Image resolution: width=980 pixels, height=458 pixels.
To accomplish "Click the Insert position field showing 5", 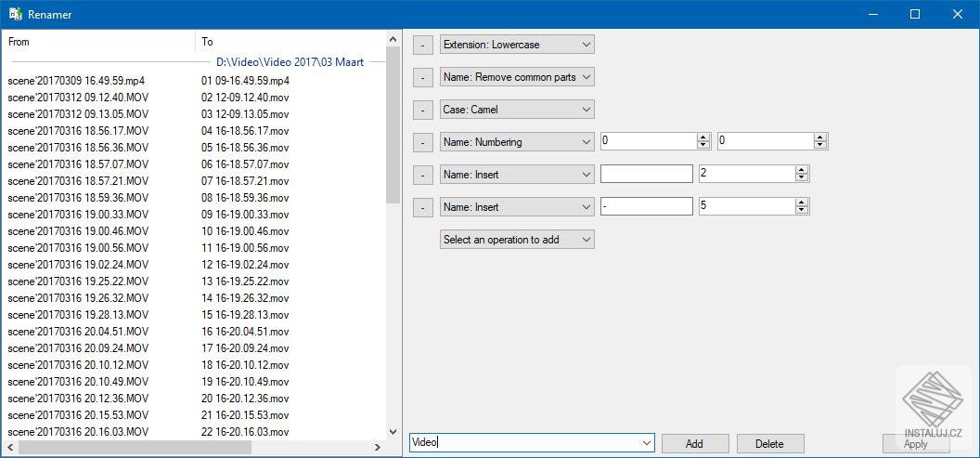I will (x=746, y=206).
